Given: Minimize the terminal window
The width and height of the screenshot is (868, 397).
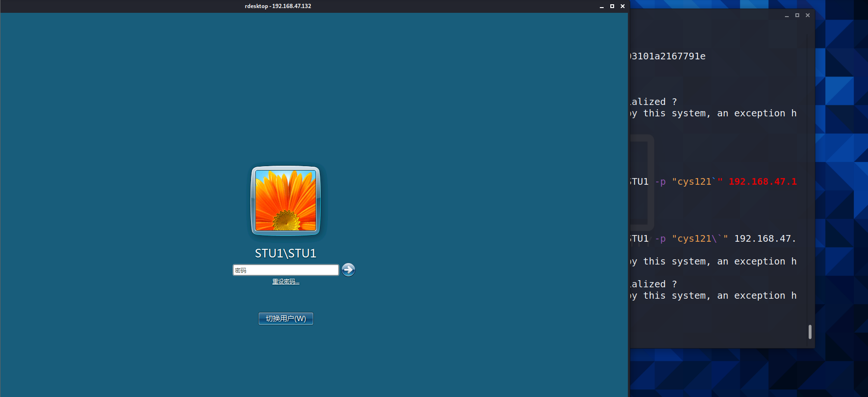Looking at the screenshot, I should (787, 15).
